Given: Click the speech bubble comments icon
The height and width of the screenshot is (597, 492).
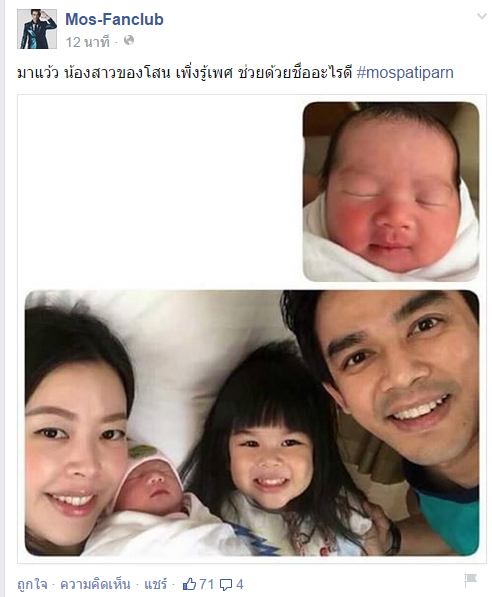Looking at the screenshot, I should 226,584.
